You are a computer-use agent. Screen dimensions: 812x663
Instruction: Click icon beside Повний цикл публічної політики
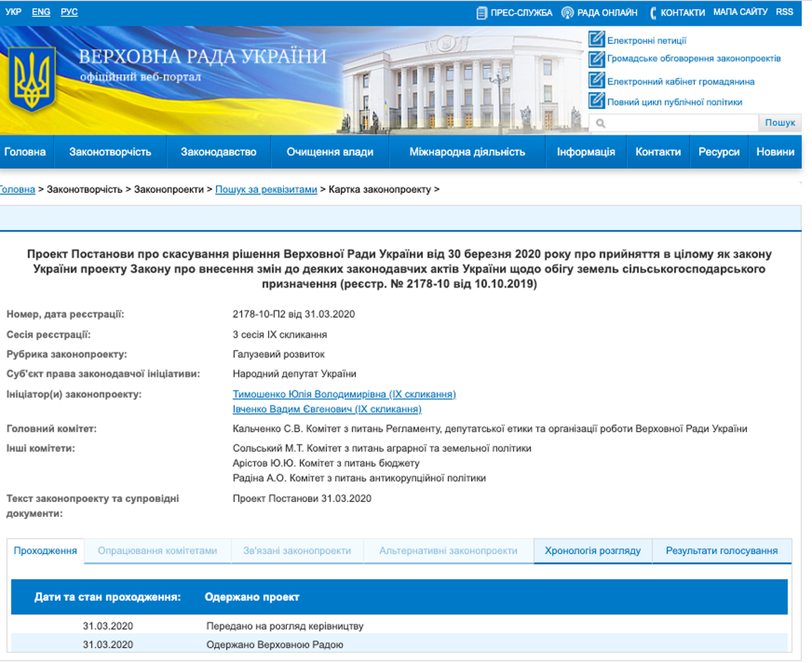(x=596, y=101)
